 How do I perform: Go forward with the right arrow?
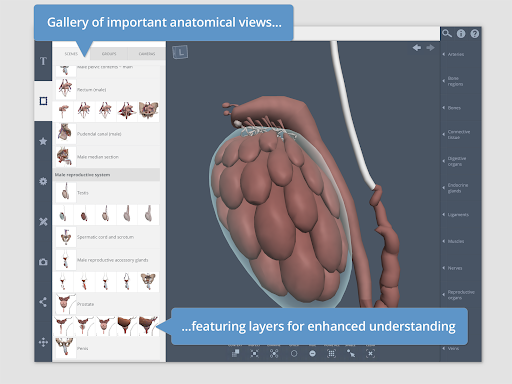coord(430,48)
